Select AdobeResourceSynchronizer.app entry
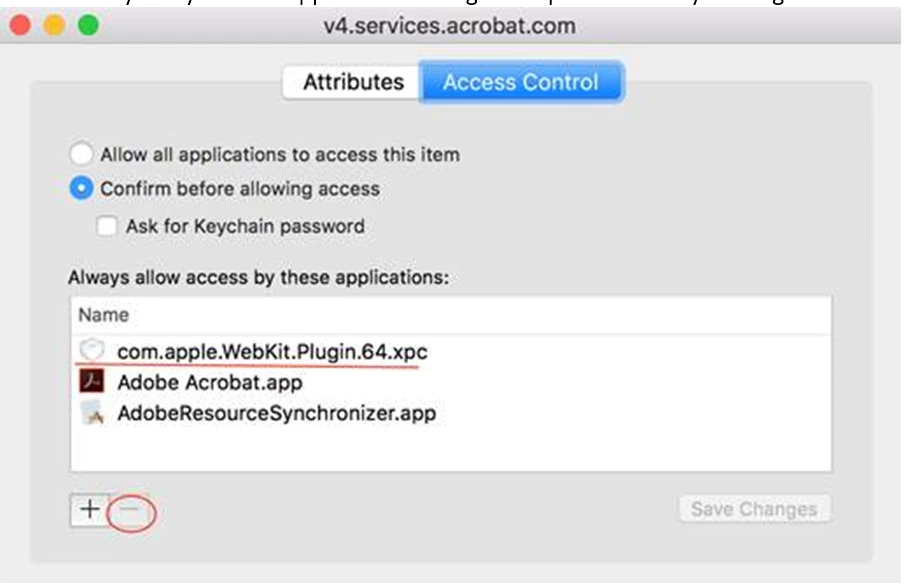This screenshot has height=587, width=905. pos(450,413)
